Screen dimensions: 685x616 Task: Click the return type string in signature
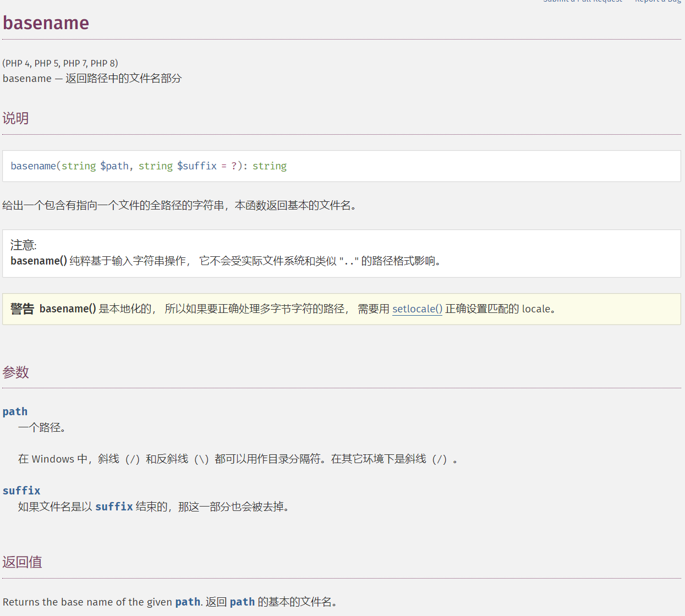(269, 166)
